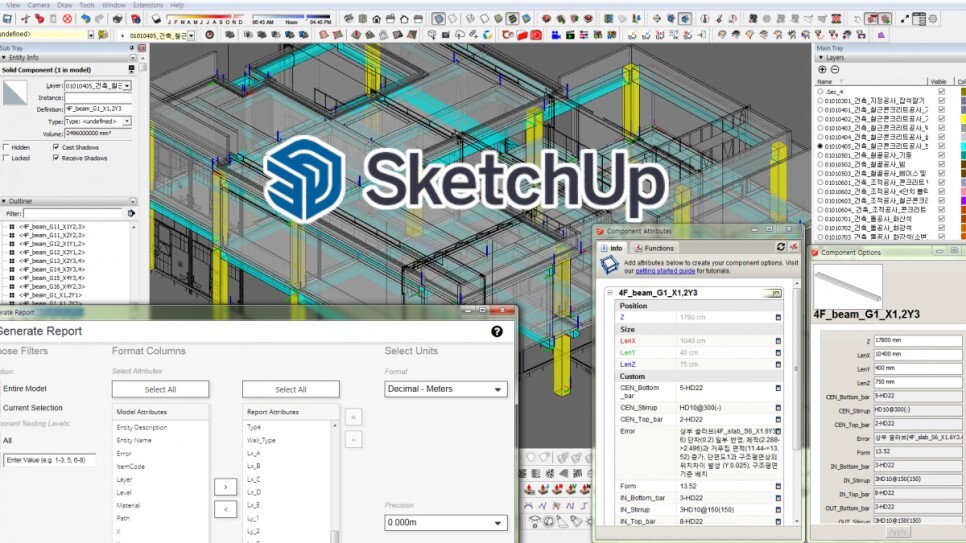Open the Type dropdown in Entity Info
Viewport: 966px width, 543px height.
click(x=127, y=121)
